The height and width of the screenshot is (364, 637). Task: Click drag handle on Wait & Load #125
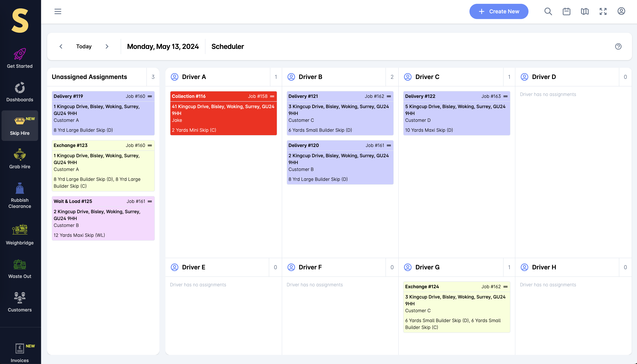click(x=150, y=201)
